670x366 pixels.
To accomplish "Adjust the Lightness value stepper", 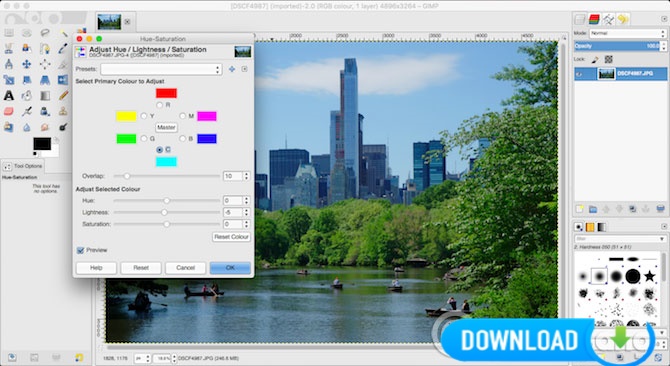I will (x=246, y=212).
